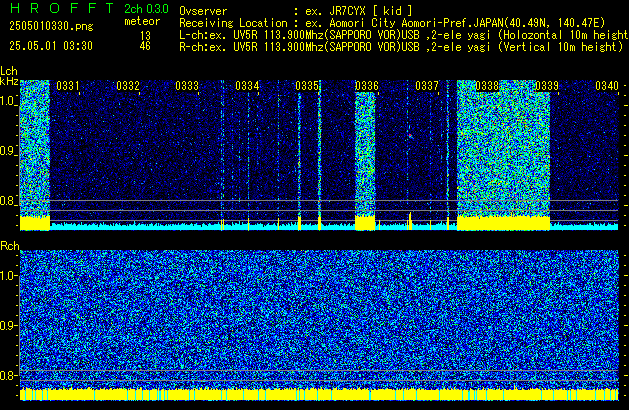
Task: Click the 0337 time marker
Action: [427, 86]
